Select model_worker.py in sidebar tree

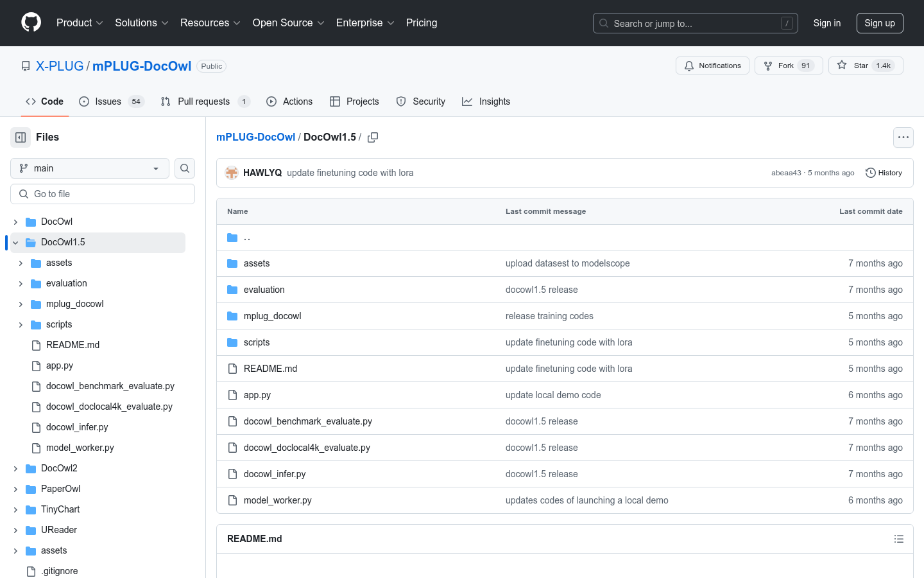coord(80,448)
